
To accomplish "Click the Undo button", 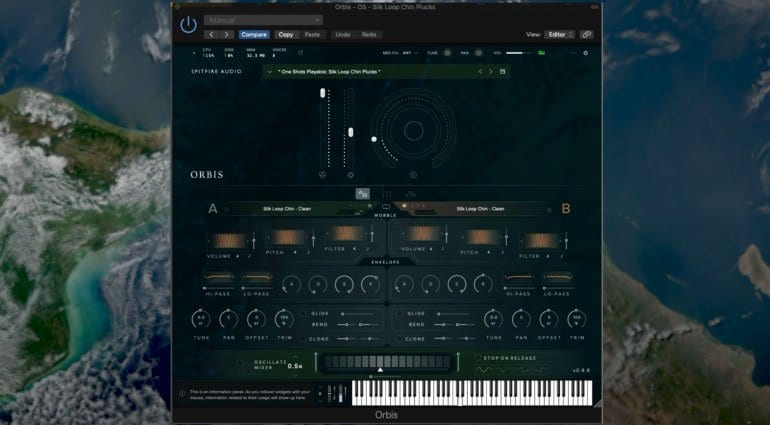I will click(343, 34).
